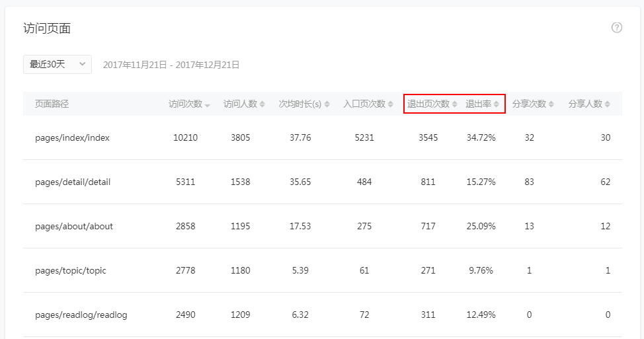Click the sort icon next to 退出率
Viewport: 644px width, 339px height.
pyautogui.click(x=496, y=104)
